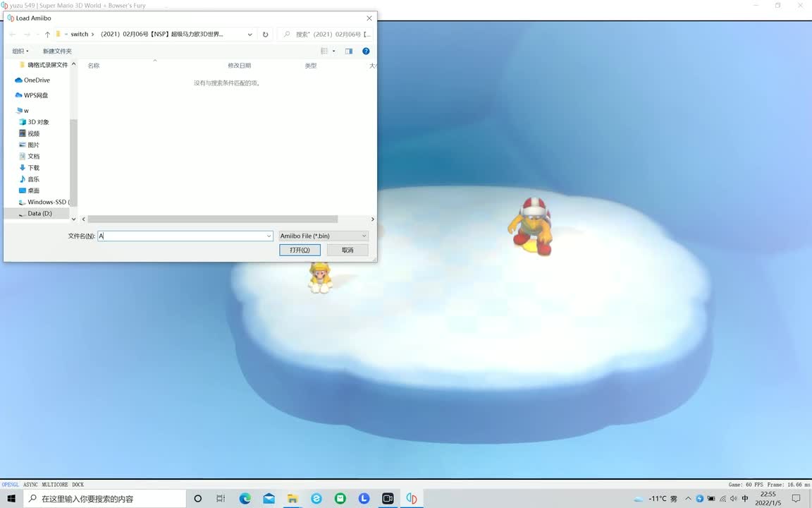Click the OPENGL status bar label in yuzu
812x508 pixels.
click(10, 485)
